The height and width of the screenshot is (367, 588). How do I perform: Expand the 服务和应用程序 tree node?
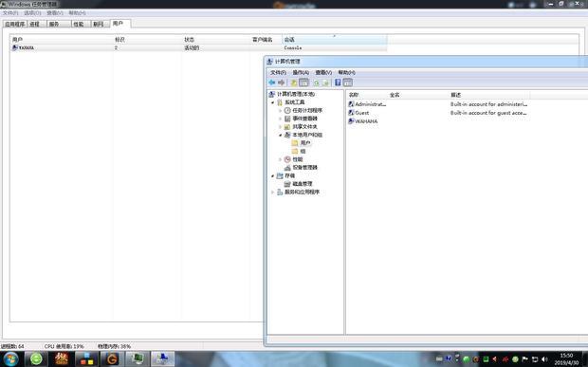tap(272, 192)
